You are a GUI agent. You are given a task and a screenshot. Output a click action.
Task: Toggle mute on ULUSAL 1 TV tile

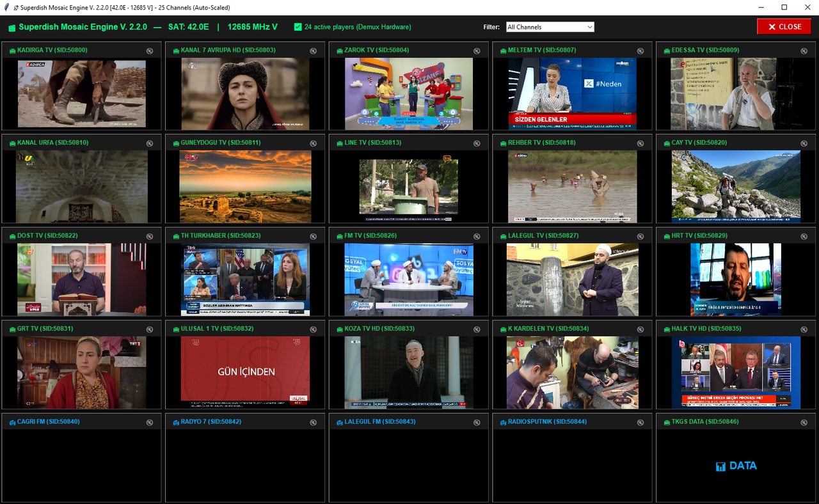pos(314,329)
